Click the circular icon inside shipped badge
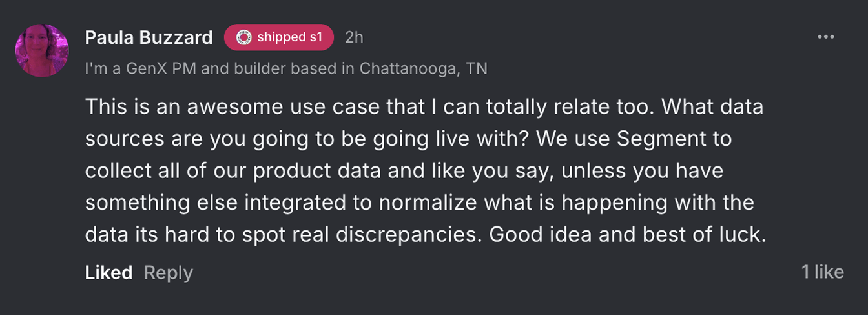 [243, 37]
